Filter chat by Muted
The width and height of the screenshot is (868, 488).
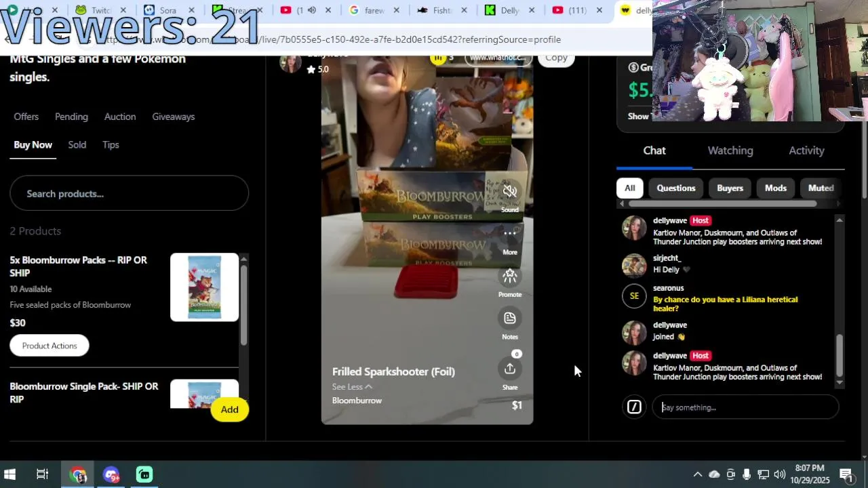click(821, 188)
